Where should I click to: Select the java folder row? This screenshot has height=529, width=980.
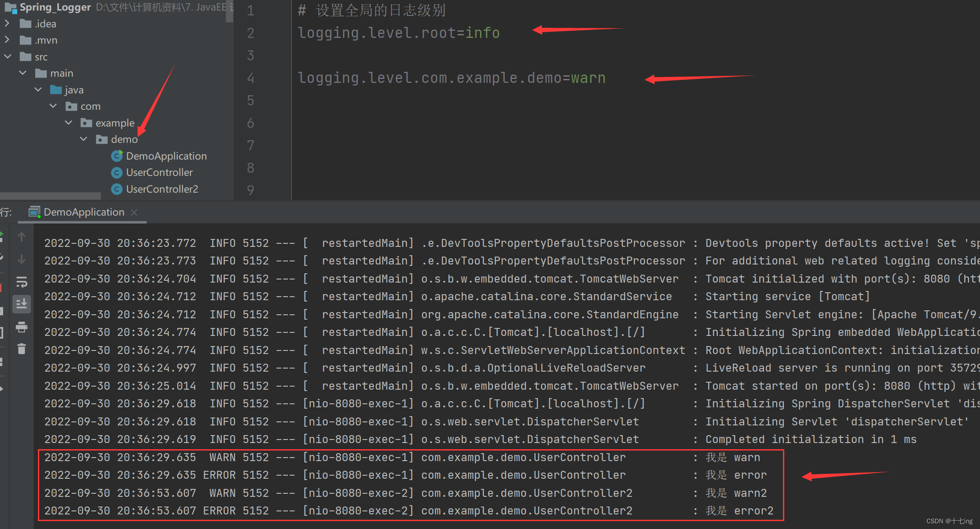pyautogui.click(x=74, y=90)
